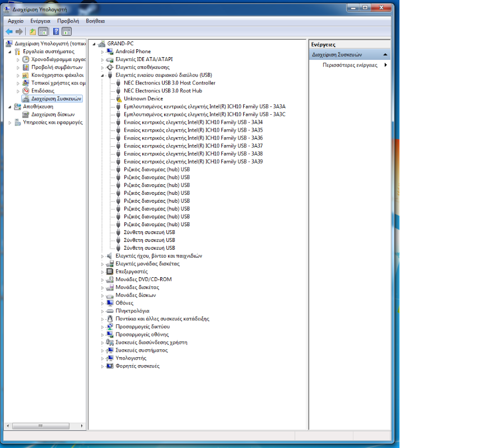Click the left pane horizontal scrollbar right arrow
This screenshot has width=503, height=448.
click(x=83, y=425)
